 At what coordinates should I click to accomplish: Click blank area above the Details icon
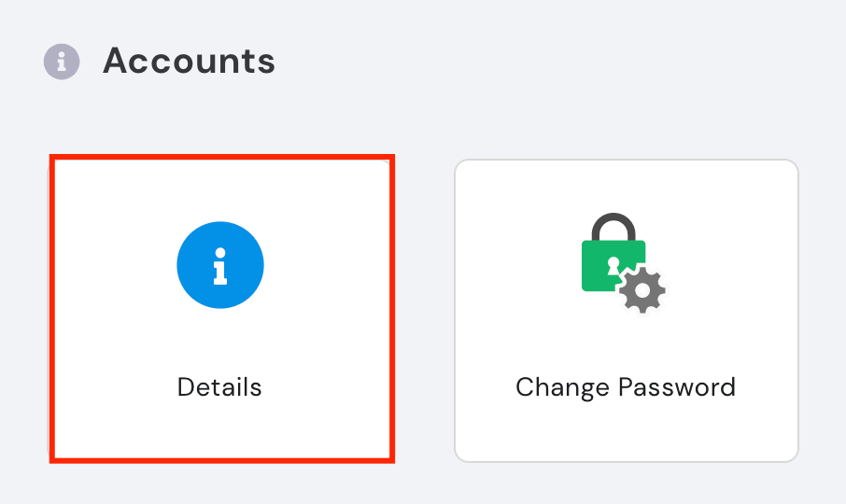tap(221, 190)
